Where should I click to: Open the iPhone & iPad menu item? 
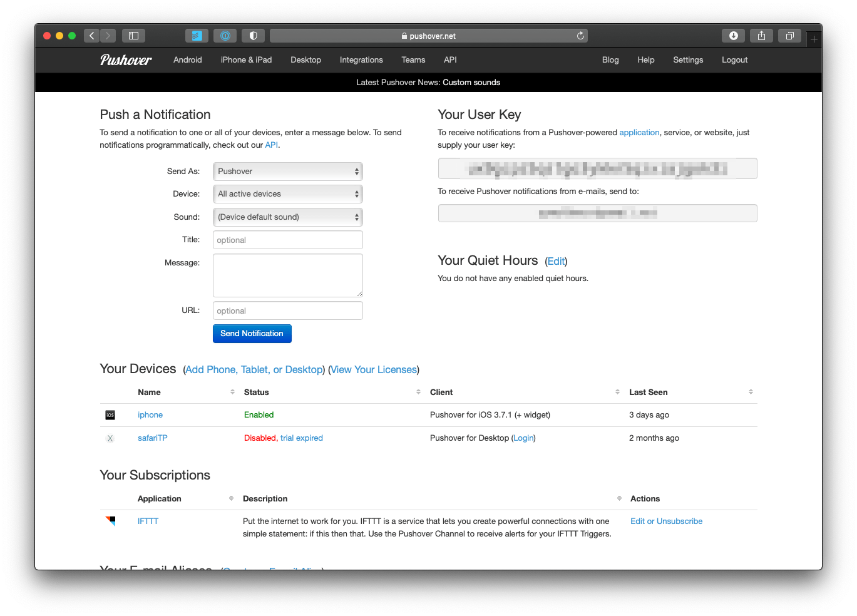[x=246, y=60]
